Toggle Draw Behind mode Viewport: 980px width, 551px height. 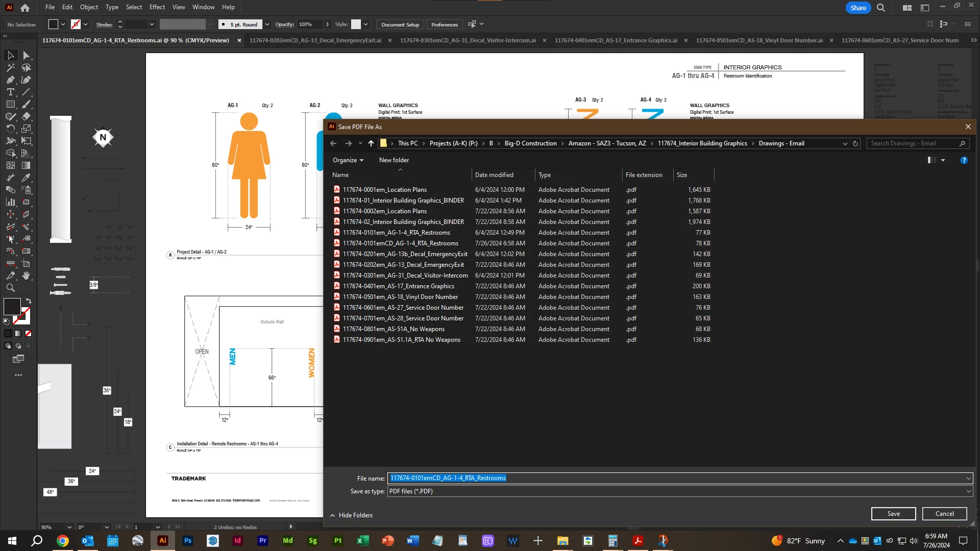(x=18, y=346)
